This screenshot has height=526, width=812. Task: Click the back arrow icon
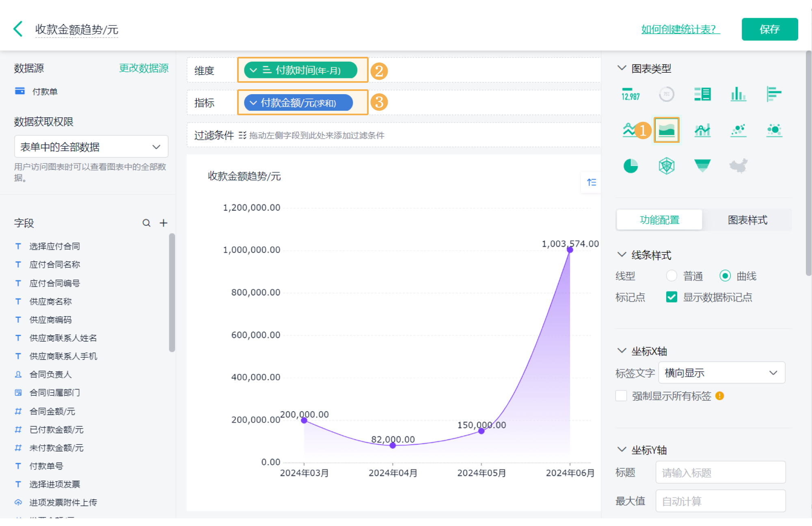(x=18, y=29)
